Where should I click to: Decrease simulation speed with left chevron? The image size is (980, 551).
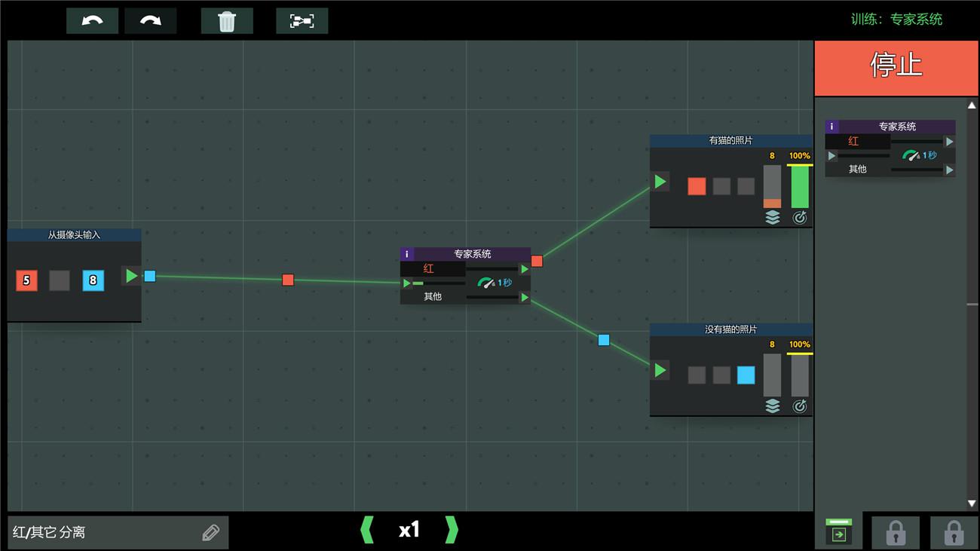click(367, 530)
